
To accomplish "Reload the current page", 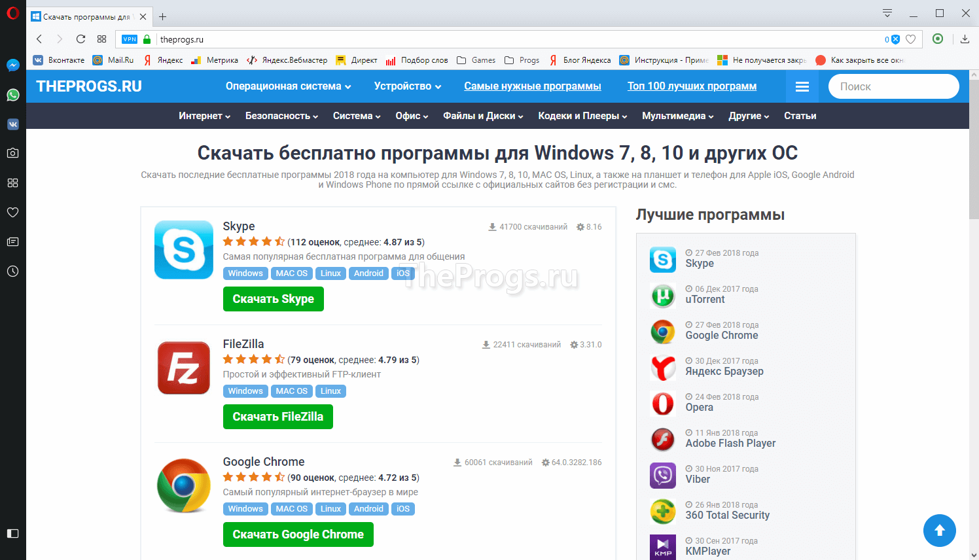I will point(80,39).
